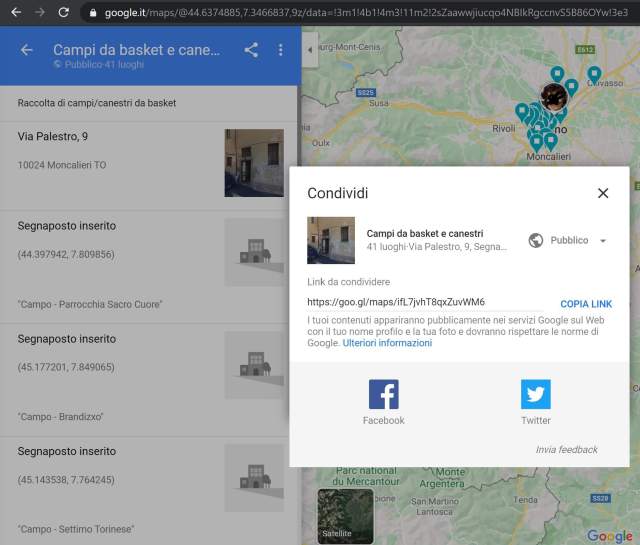This screenshot has width=640, height=545.
Task: Open the three-dot more options menu
Action: click(280, 50)
